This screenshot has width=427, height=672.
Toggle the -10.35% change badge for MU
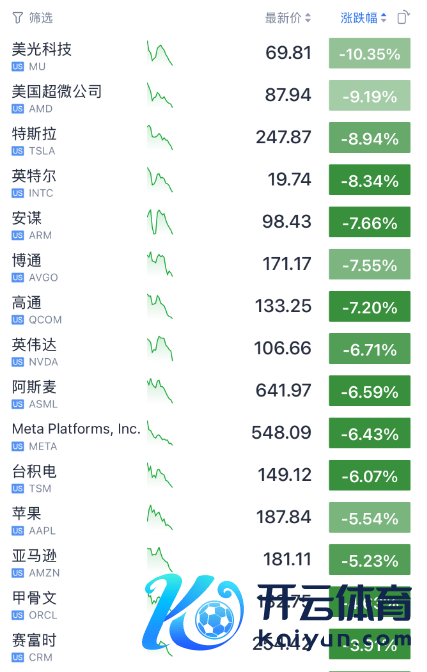[x=370, y=53]
